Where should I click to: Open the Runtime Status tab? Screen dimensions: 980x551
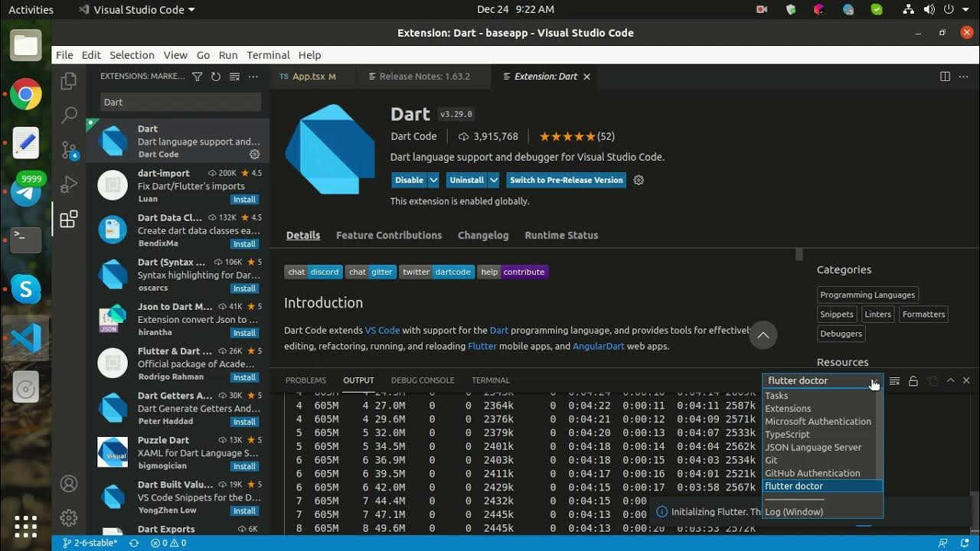[x=561, y=235]
